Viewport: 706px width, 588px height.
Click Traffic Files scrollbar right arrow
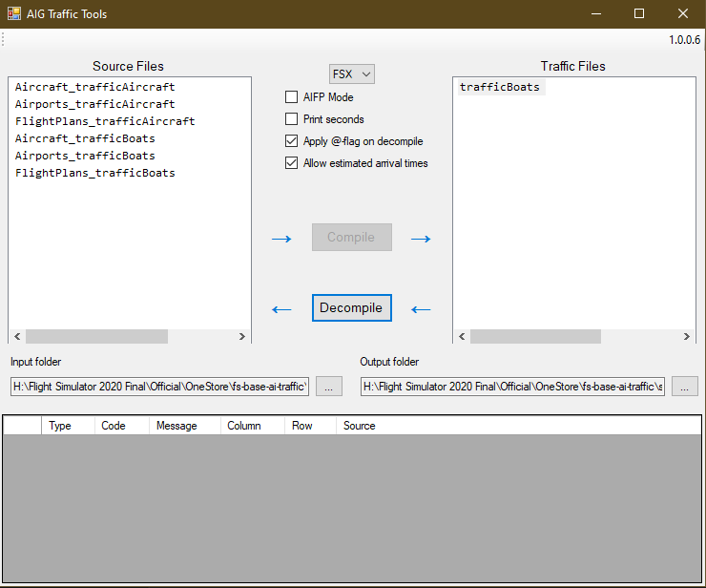pyautogui.click(x=687, y=336)
